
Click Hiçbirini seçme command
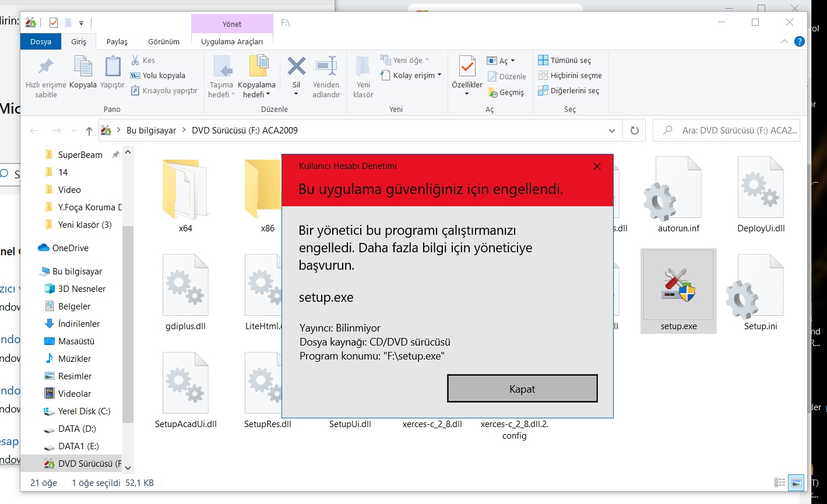point(569,75)
